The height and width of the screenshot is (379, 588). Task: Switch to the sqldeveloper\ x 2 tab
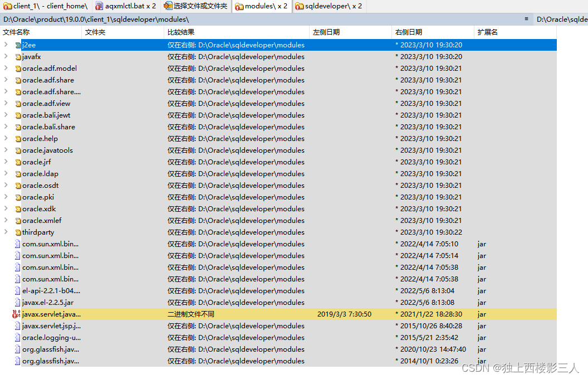(x=329, y=6)
